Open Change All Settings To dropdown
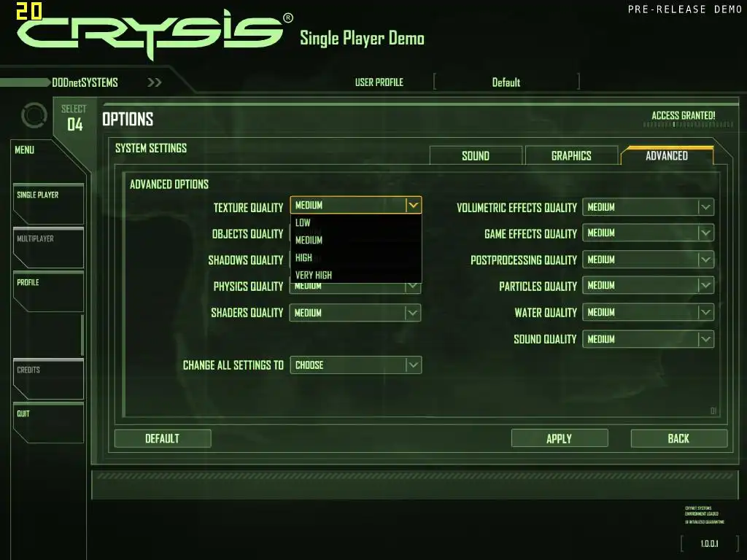 pos(355,365)
